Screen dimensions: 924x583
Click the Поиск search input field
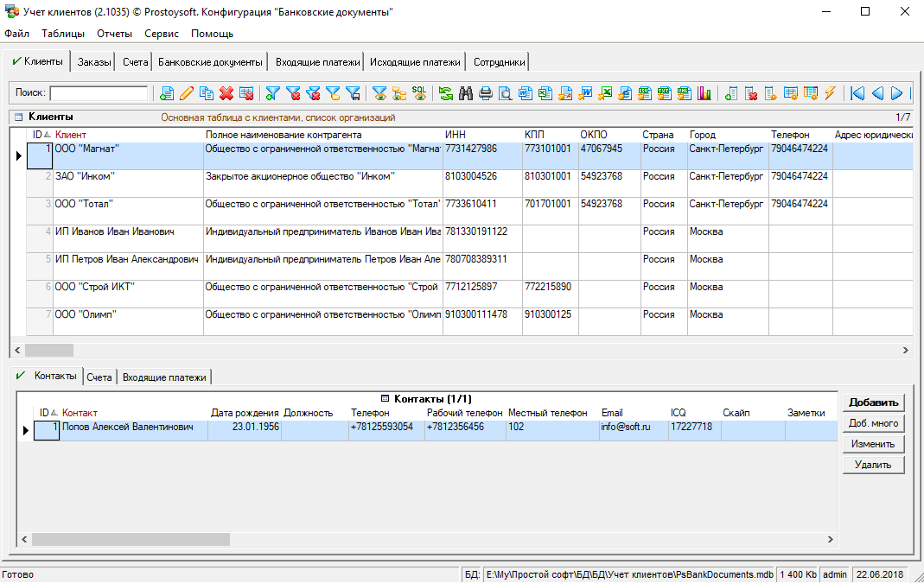click(98, 93)
